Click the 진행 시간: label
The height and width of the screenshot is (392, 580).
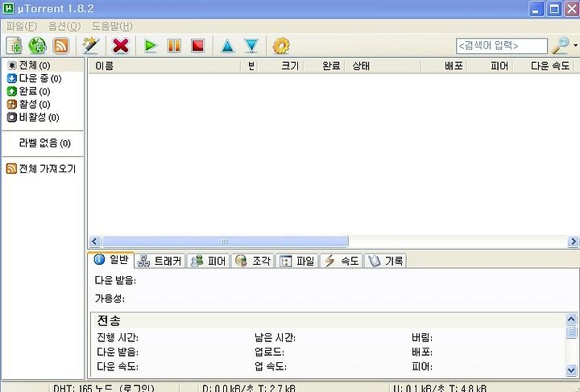click(x=118, y=337)
